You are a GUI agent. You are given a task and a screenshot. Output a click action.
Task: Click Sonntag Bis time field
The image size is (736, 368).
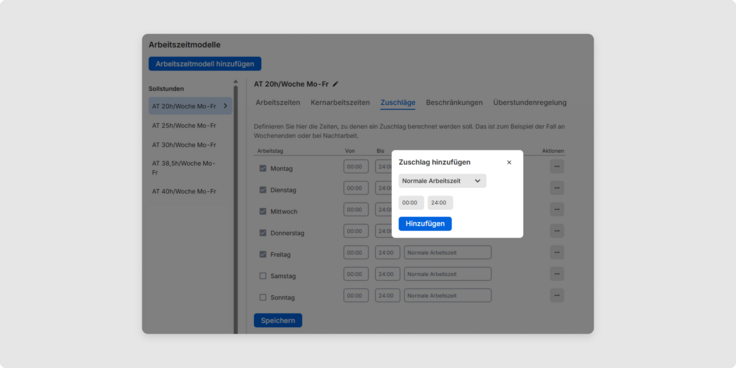click(388, 296)
